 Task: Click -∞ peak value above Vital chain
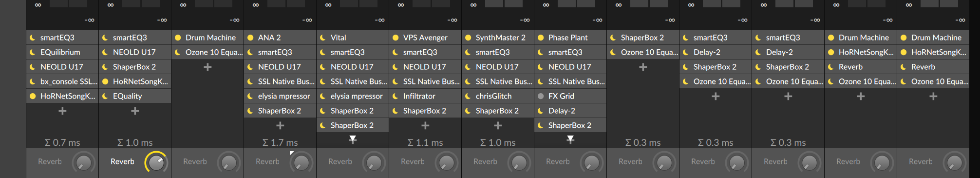pyautogui.click(x=379, y=20)
